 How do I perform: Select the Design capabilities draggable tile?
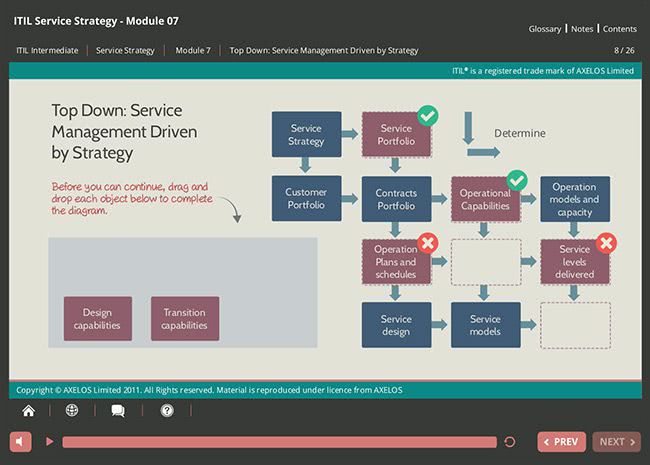click(x=98, y=319)
